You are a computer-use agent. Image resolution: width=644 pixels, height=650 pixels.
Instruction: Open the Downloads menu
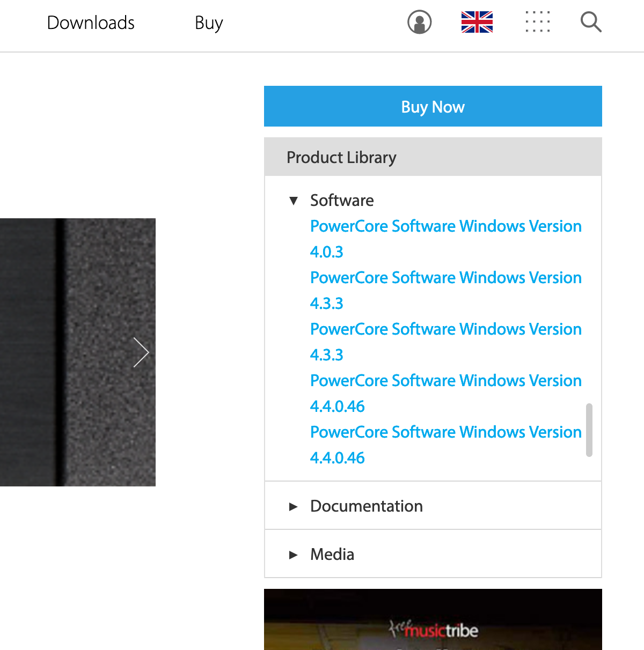tap(91, 23)
